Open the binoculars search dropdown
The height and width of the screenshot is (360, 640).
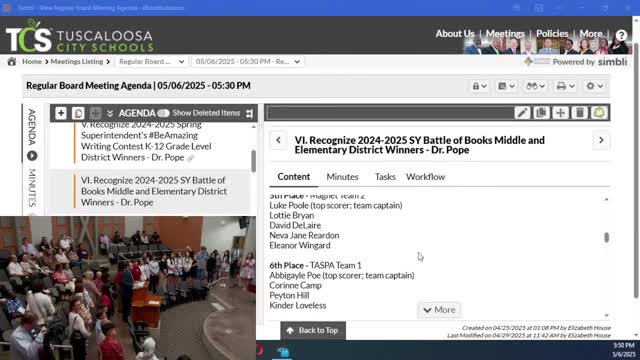(536, 86)
